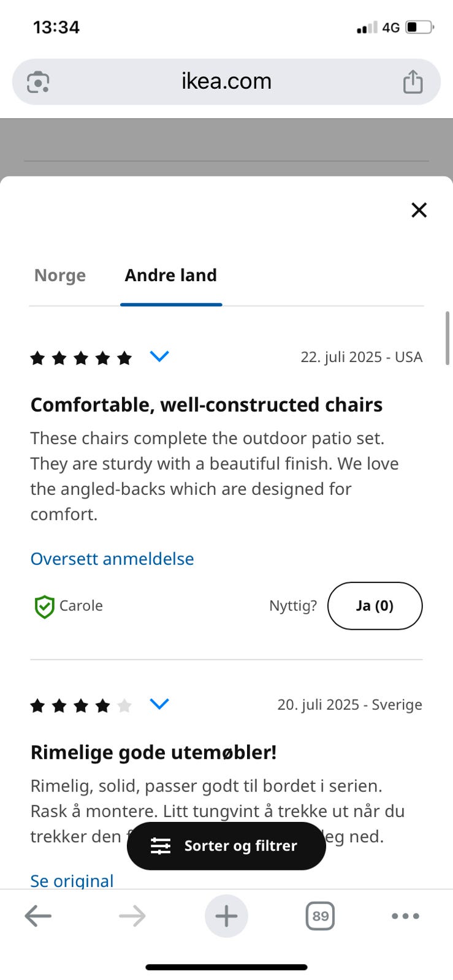
Task: Tap the share icon beside ikea.com
Action: [413, 81]
